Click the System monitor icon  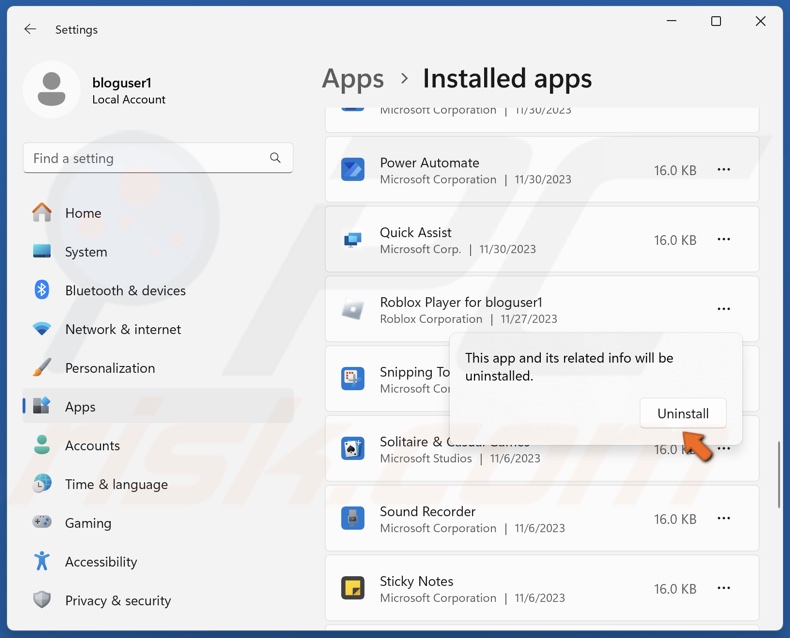[x=42, y=251]
